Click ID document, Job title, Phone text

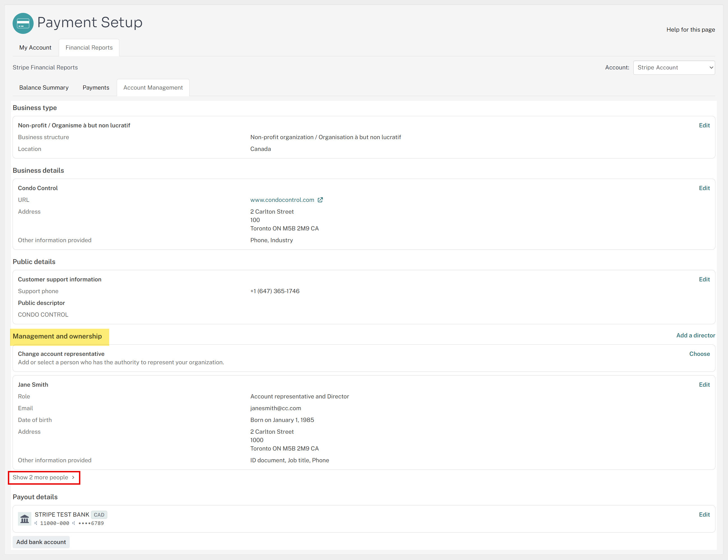[290, 460]
